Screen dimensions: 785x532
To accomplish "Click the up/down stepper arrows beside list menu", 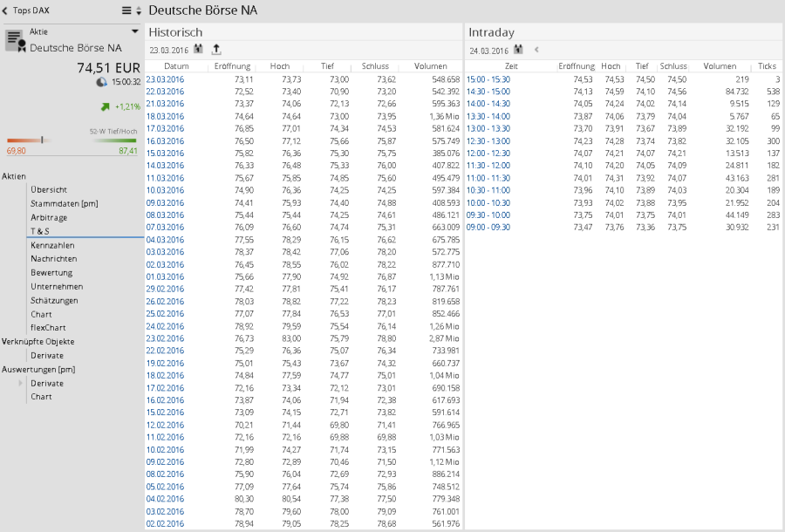I will (138, 11).
